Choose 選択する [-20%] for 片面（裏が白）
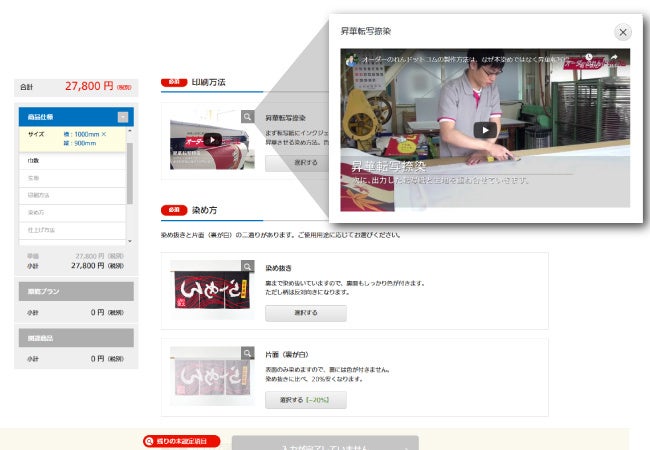Image resolution: width=650 pixels, height=450 pixels. point(306,400)
